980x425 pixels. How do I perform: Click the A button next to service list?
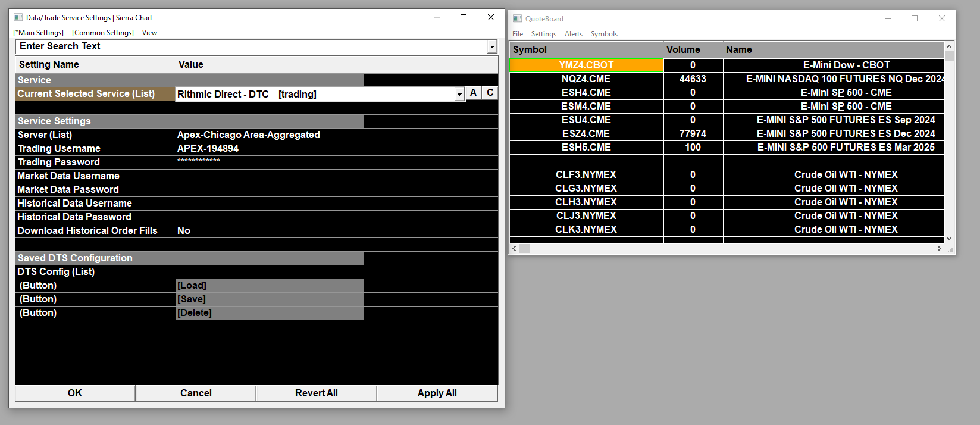pos(473,93)
